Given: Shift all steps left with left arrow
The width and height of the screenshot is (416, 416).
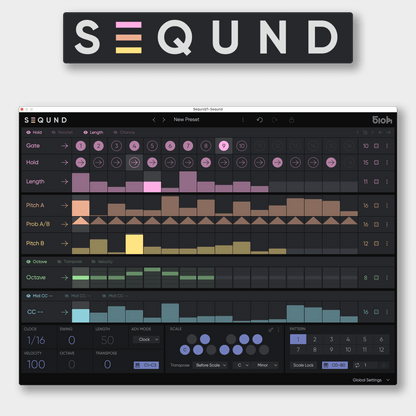Looking at the screenshot, I should [380, 132].
